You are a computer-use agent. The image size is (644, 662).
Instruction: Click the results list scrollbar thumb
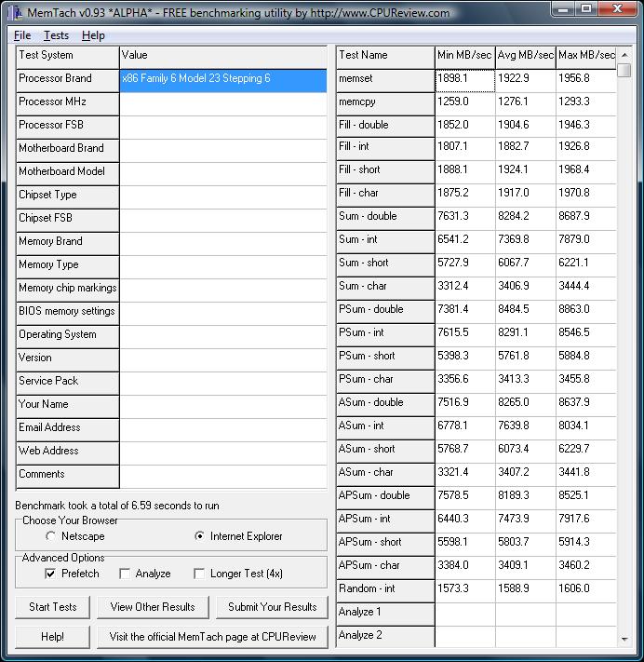624,70
